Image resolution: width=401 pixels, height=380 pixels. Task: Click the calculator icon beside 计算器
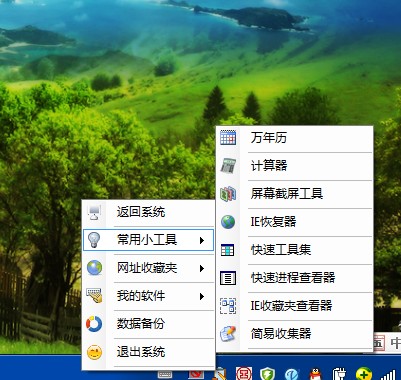pyautogui.click(x=228, y=166)
